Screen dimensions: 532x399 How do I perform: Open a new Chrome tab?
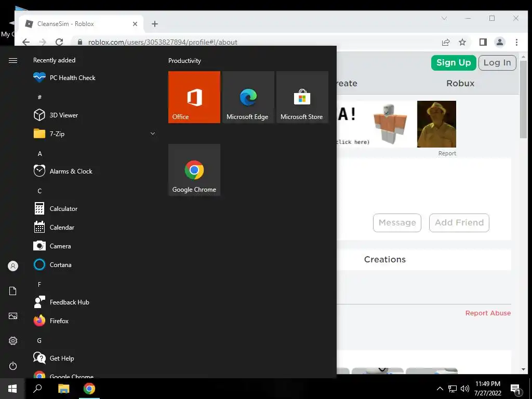coord(155,24)
